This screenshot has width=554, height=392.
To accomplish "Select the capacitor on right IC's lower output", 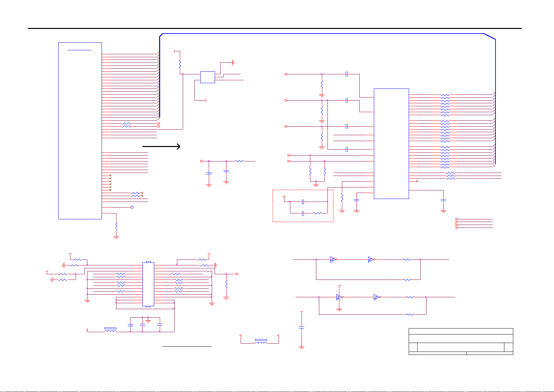I will coord(443,200).
